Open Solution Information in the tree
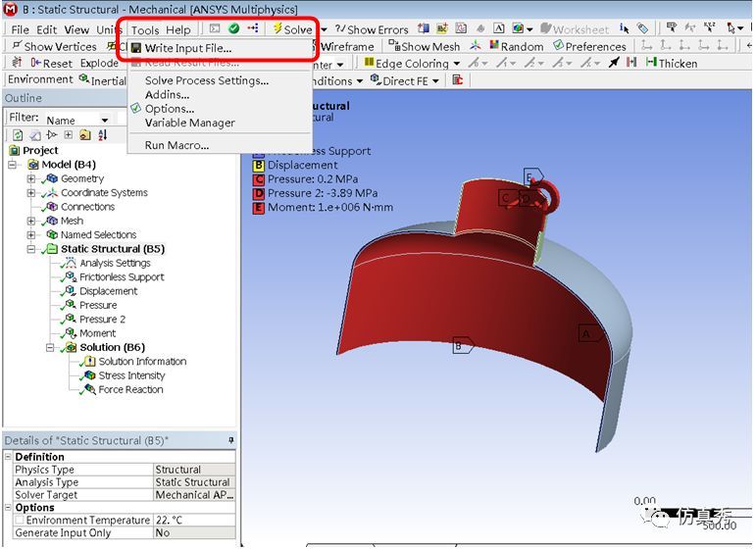Viewport: 756px width, 549px height. 142,362
